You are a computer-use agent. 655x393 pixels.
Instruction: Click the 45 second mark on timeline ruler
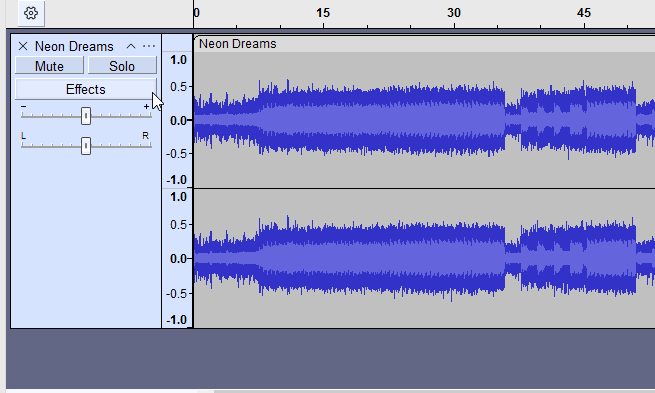[584, 13]
